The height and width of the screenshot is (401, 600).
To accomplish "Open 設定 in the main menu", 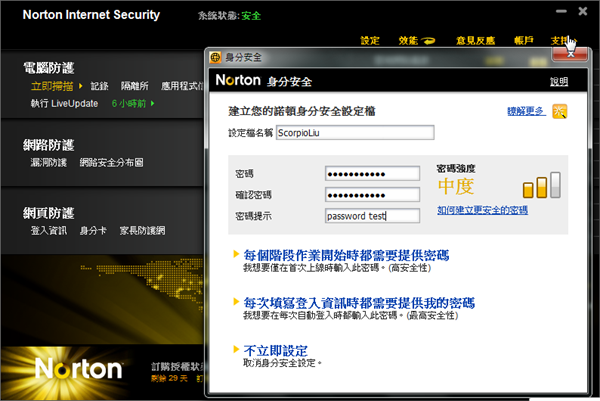I will [x=370, y=41].
